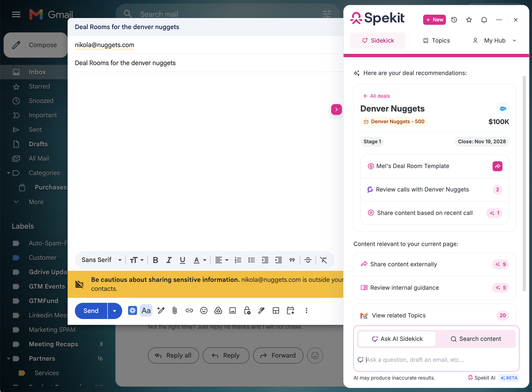Open the text size dropdown
The width and height of the screenshot is (532, 392).
click(137, 260)
